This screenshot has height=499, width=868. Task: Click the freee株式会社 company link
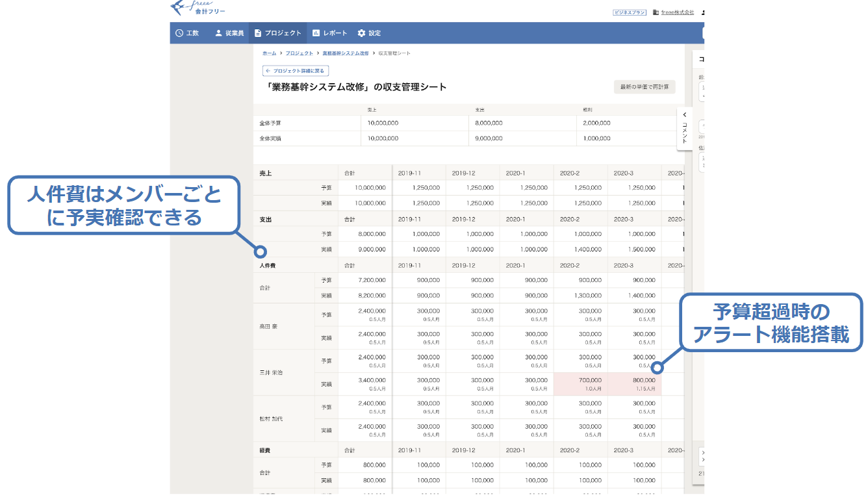coord(678,12)
